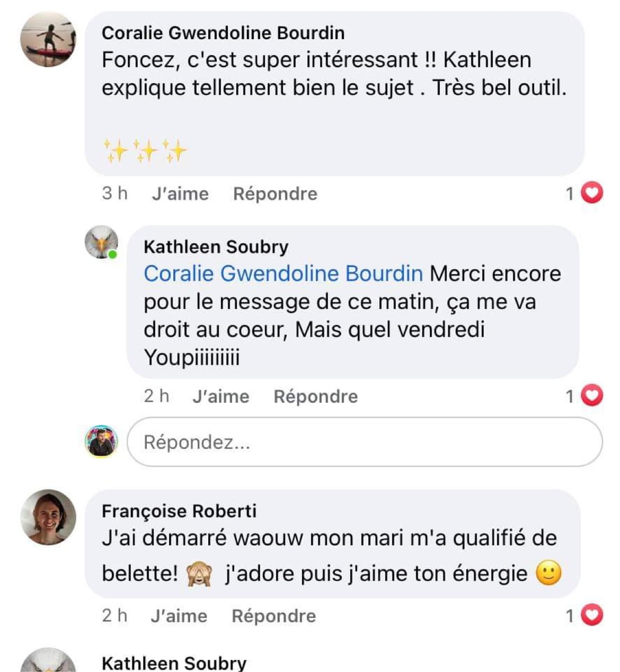Image resolution: width=620 pixels, height=672 pixels.
Task: Click heart reaction on Coralie's comment
Action: (x=592, y=193)
